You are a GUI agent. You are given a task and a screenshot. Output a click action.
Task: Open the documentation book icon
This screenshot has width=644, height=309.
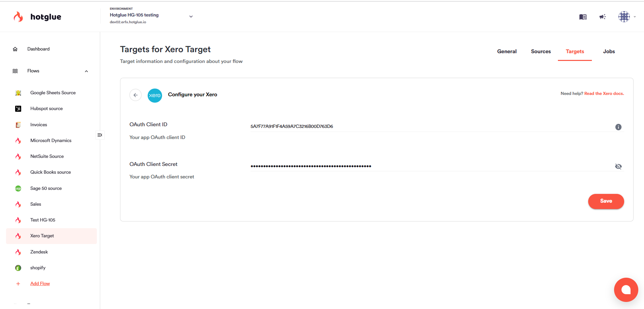tap(583, 17)
